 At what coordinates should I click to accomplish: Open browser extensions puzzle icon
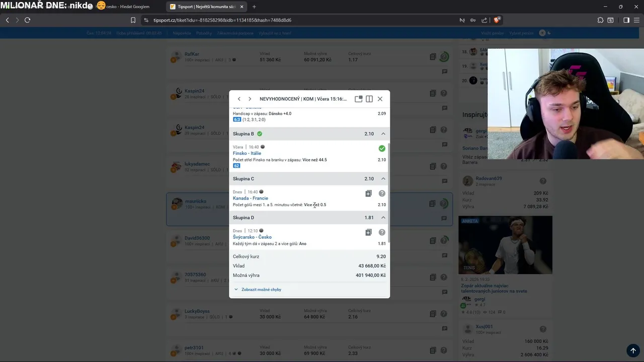(x=600, y=20)
